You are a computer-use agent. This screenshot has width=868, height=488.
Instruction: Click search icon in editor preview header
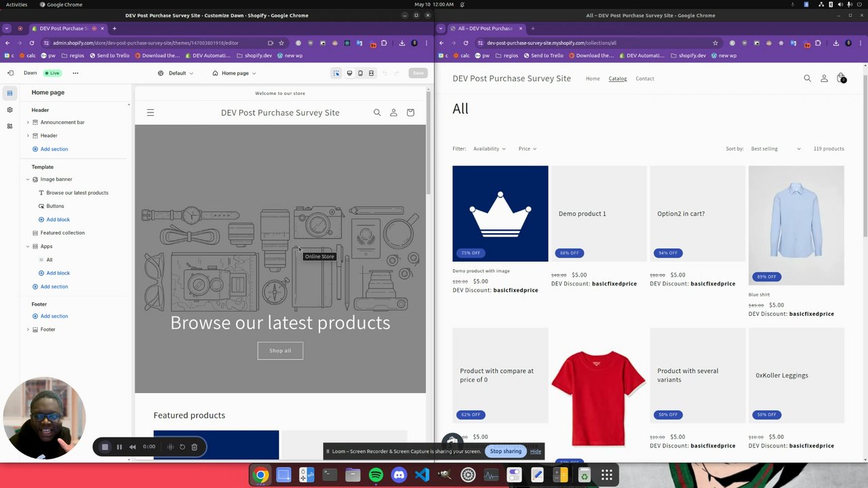(377, 113)
